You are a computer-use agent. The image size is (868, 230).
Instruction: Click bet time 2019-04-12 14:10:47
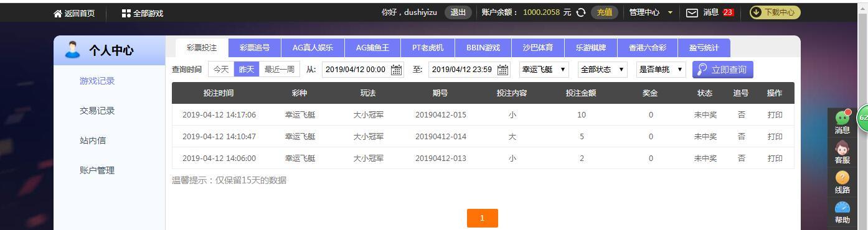tap(219, 137)
